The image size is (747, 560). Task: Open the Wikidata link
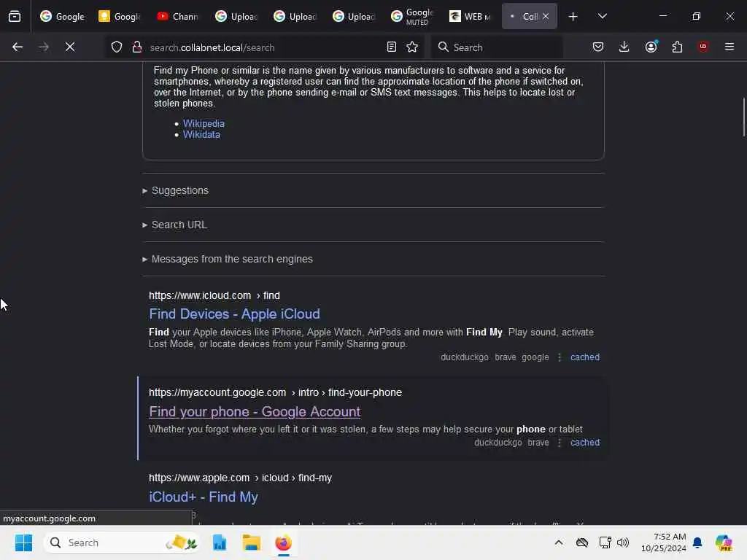point(201,135)
